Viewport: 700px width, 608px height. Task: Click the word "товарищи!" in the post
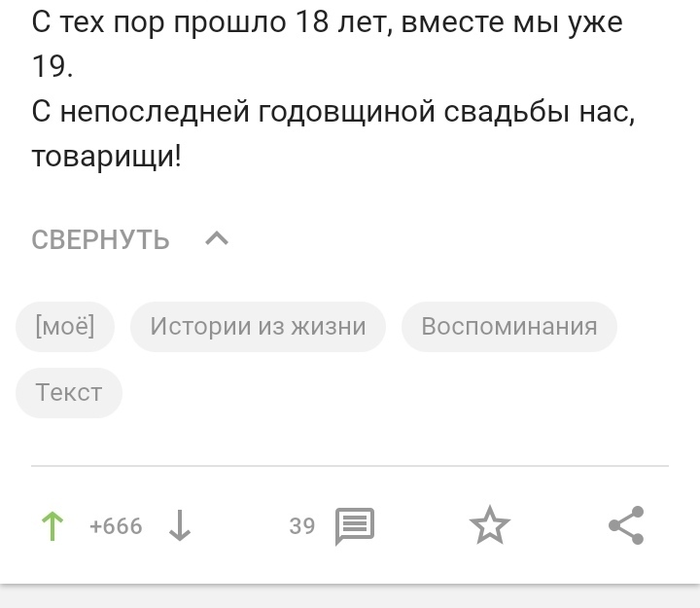point(107,156)
